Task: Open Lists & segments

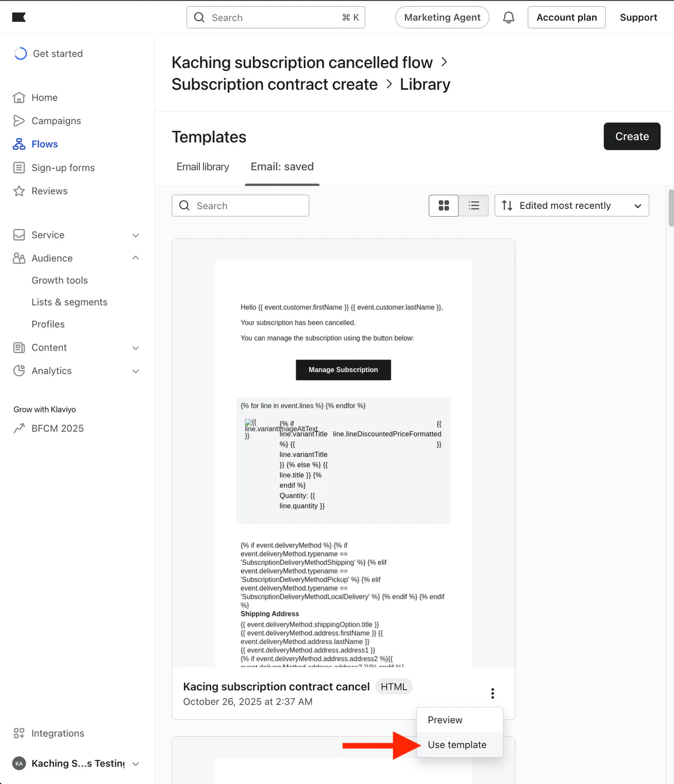Action: point(70,302)
